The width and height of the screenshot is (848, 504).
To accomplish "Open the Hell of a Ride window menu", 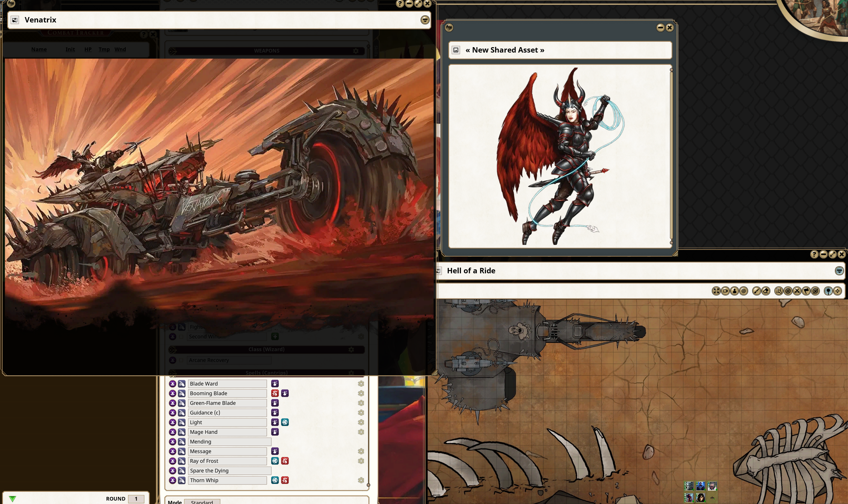I will 839,271.
